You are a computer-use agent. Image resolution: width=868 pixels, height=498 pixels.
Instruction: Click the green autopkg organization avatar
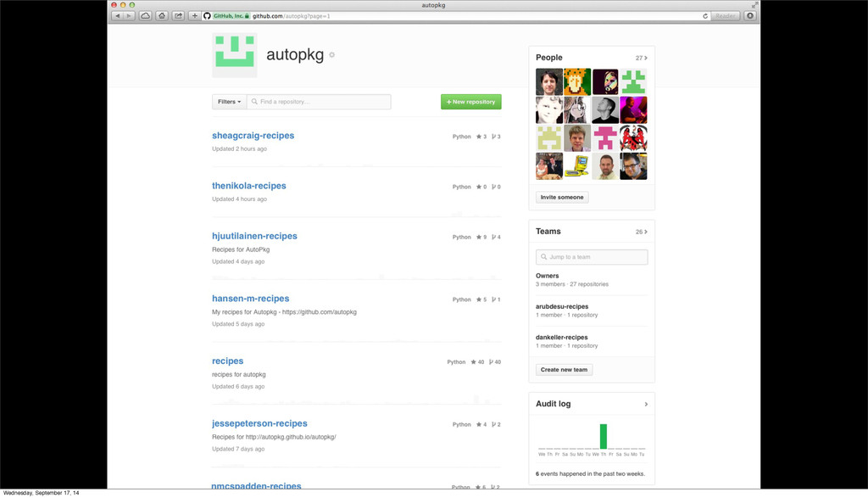[235, 55]
